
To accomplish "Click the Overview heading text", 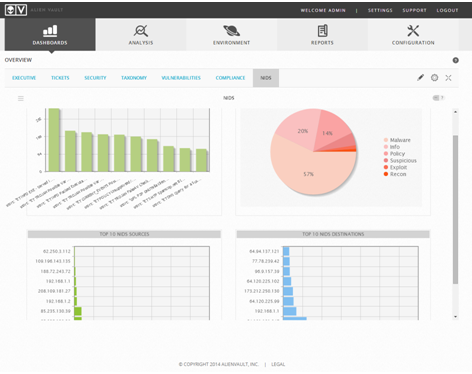I will point(18,60).
